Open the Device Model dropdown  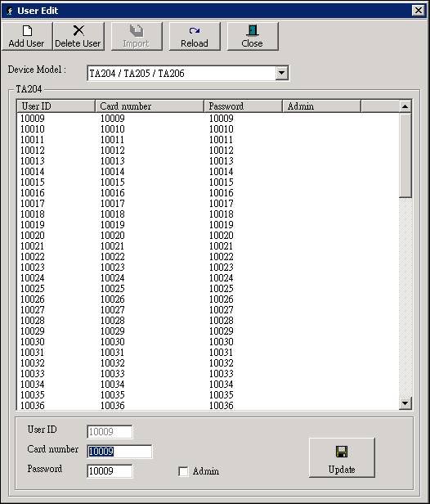281,74
